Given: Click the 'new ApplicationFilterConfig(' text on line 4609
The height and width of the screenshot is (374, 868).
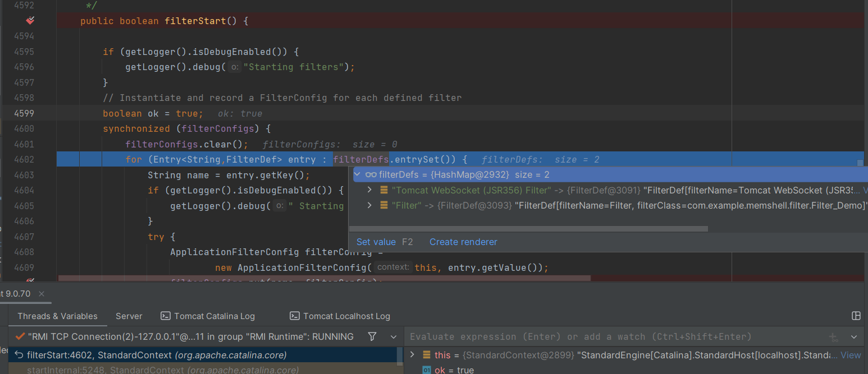Looking at the screenshot, I should click(x=294, y=267).
